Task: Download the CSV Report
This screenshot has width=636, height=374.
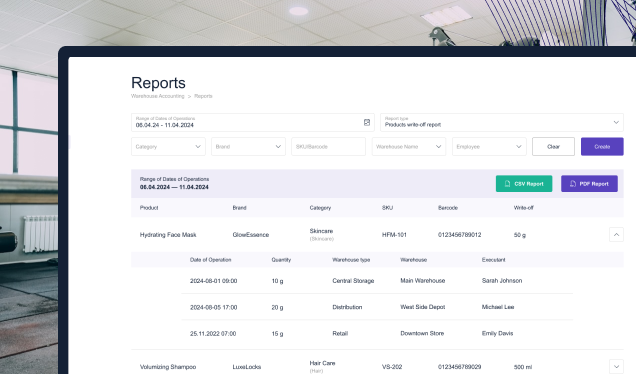Action: pyautogui.click(x=524, y=184)
